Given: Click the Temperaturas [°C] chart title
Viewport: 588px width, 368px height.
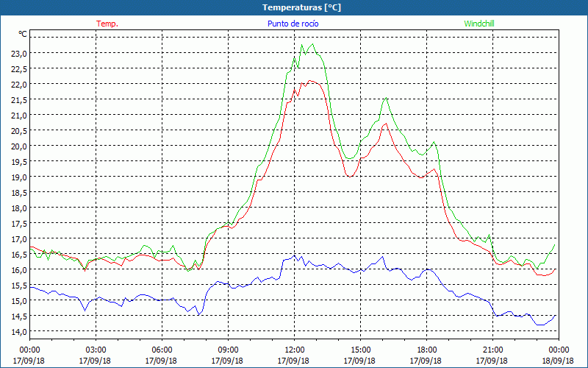Looking at the screenshot, I should point(301,7).
